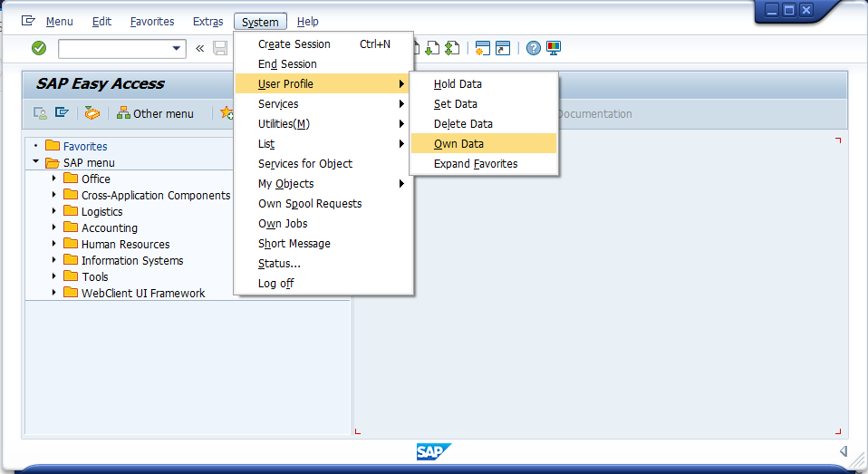868x474 pixels.
Task: Expand the Cross-Application Components node
Action: click(53, 194)
